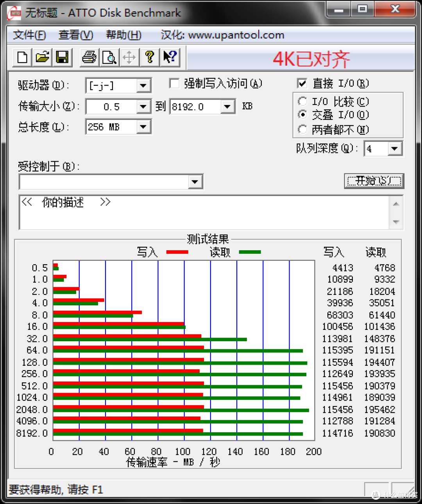Image resolution: width=422 pixels, height=504 pixels.
Task: Click read value 191151
Action: coord(380,350)
